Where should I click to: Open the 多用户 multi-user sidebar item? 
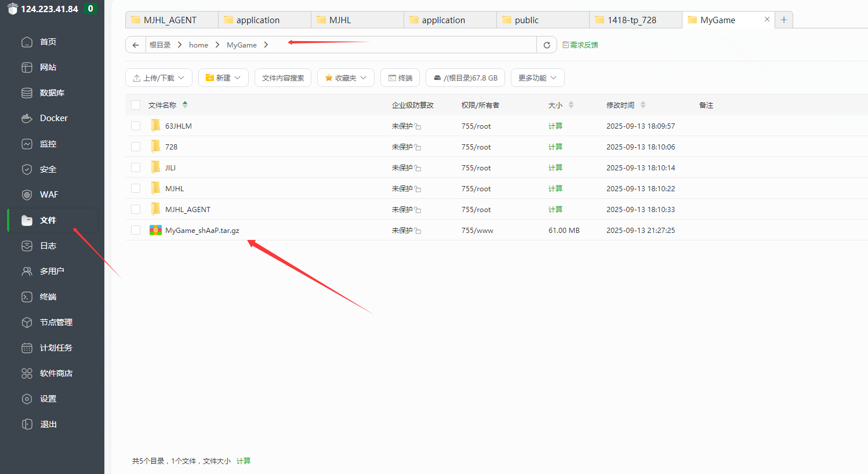[x=52, y=271]
